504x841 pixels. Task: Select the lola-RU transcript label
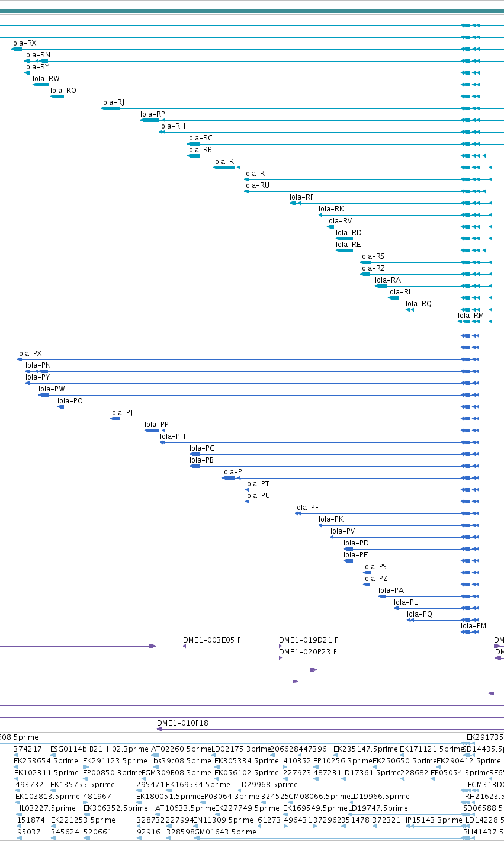257,185
